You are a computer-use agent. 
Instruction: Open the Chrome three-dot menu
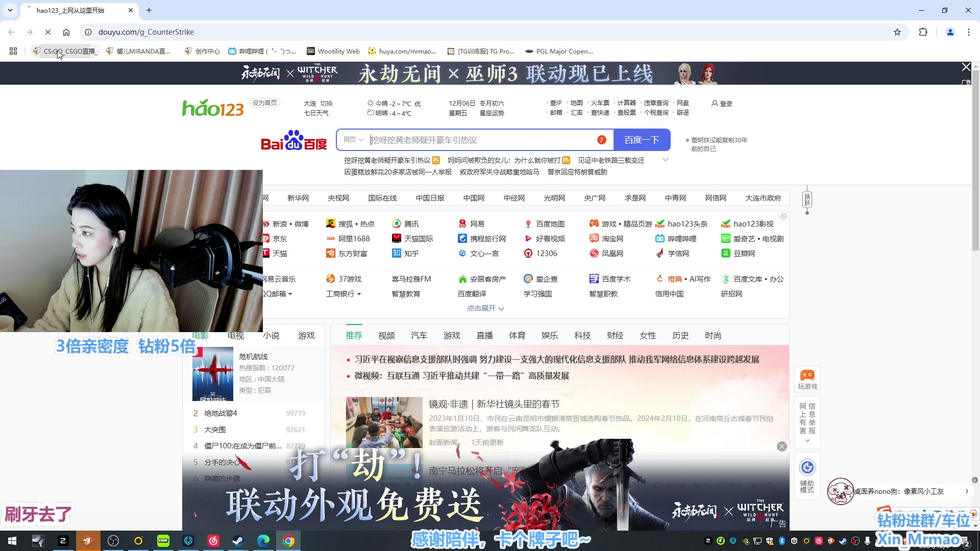969,32
